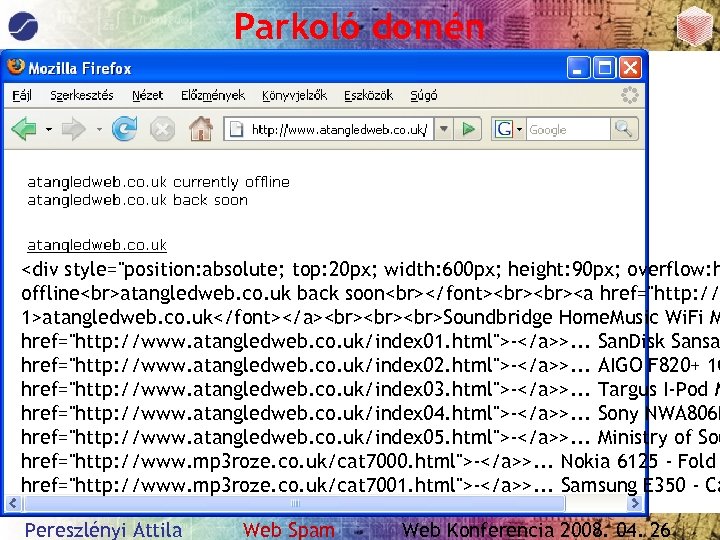Screen dimensions: 720x540
Task: Open the Google search engine selector
Action: [509, 129]
